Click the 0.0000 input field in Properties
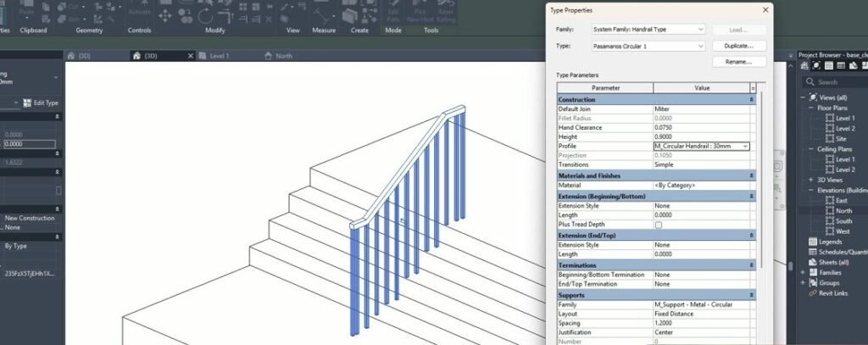Image resolution: width=868 pixels, height=345 pixels. click(x=30, y=145)
